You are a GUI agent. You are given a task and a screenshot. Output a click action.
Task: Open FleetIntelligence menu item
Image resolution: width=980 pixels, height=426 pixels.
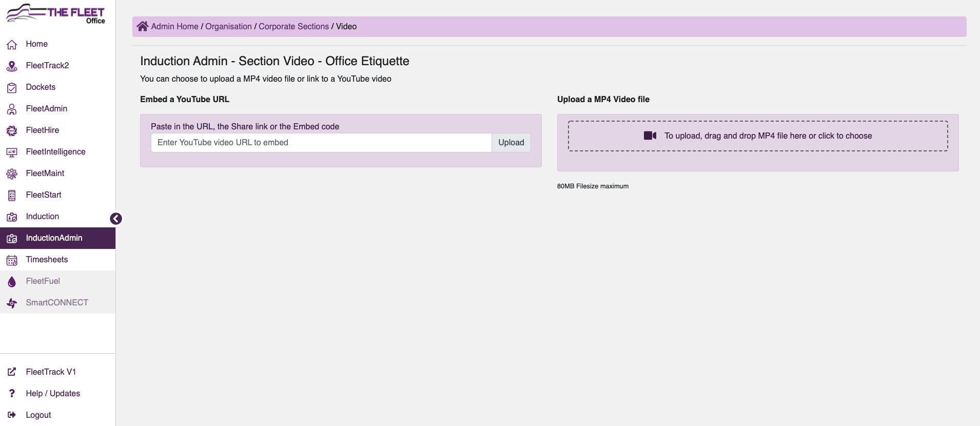pos(57,152)
